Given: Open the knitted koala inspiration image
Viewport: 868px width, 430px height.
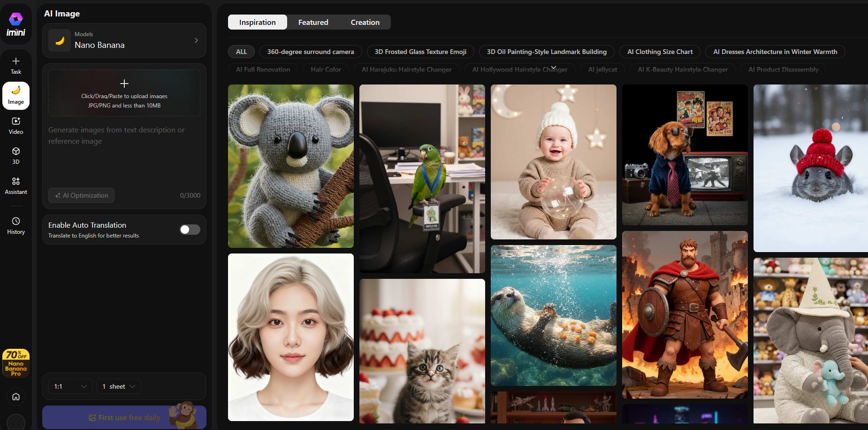Looking at the screenshot, I should 291,166.
